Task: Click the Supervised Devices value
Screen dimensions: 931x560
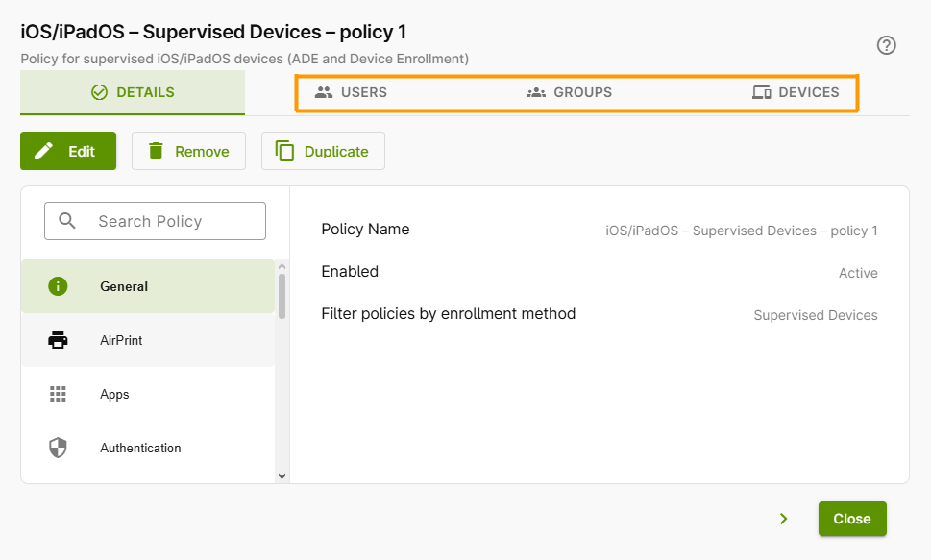Action: (x=816, y=315)
